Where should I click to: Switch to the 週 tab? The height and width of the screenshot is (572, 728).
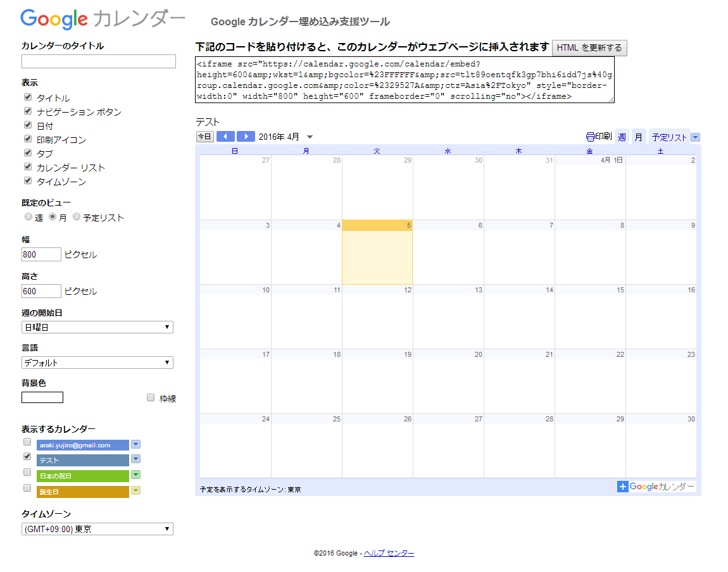point(622,137)
